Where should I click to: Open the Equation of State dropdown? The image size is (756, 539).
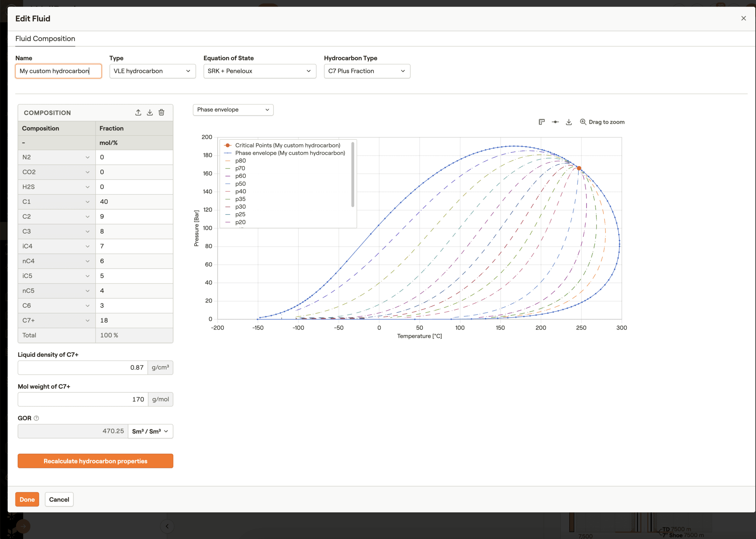[x=260, y=71]
